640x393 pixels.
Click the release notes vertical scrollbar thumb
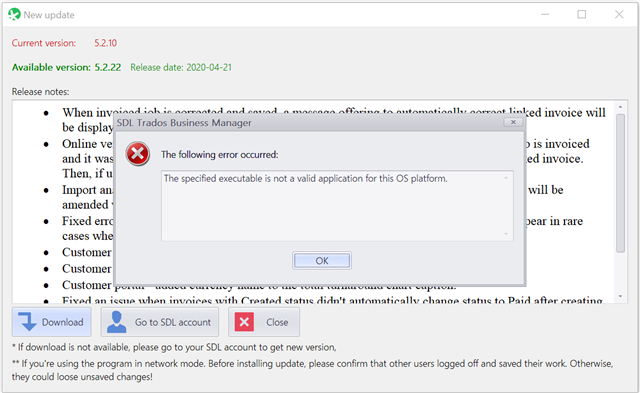click(x=620, y=184)
